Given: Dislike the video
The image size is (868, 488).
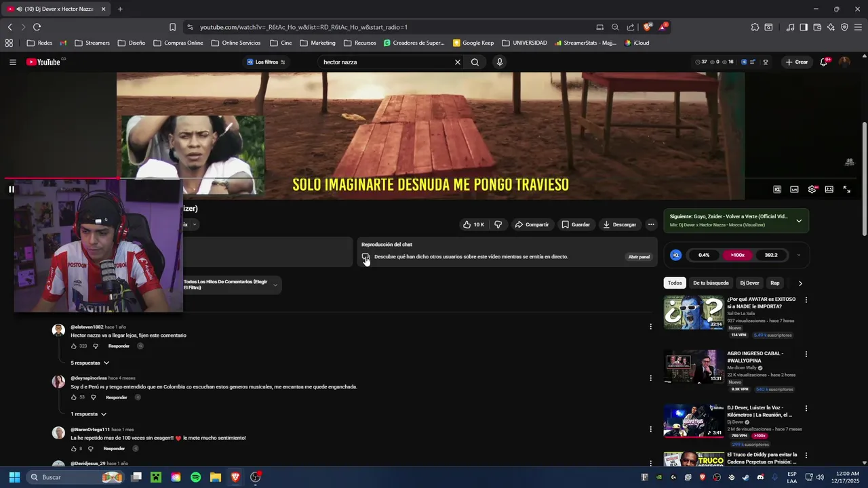Looking at the screenshot, I should (498, 224).
